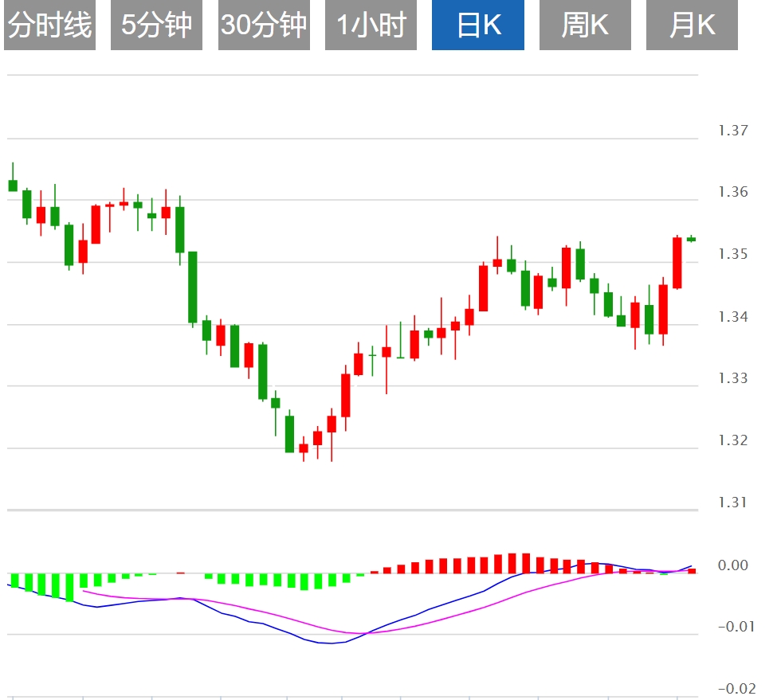
Task: Select the active 日K tab
Action: (x=478, y=25)
